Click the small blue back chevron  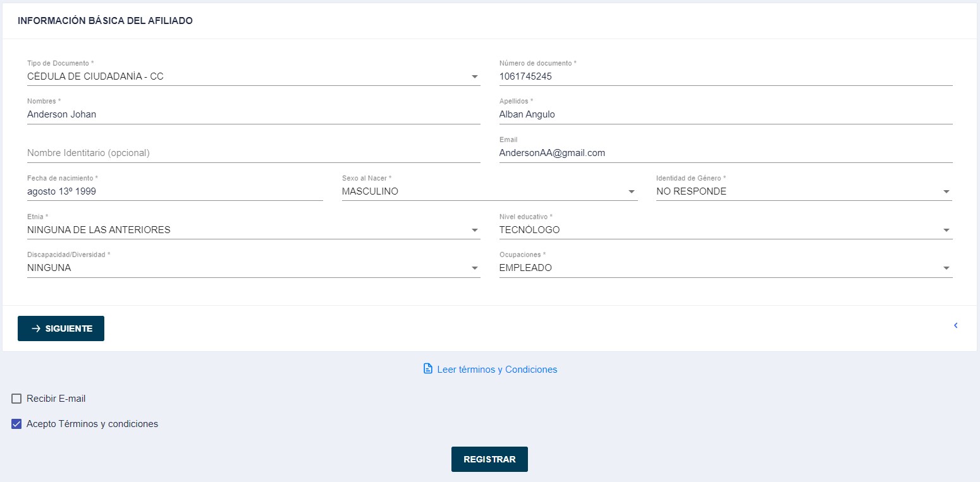click(x=956, y=325)
